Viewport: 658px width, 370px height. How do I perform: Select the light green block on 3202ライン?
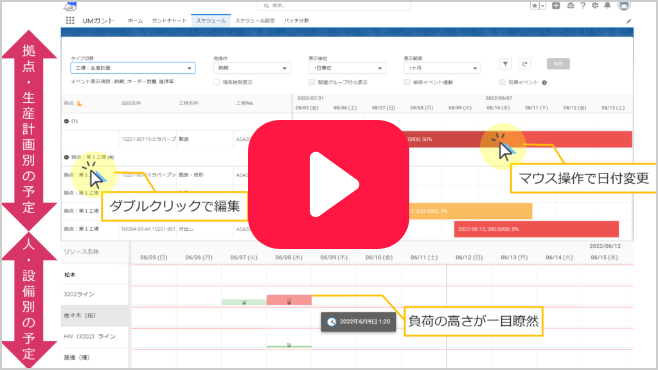pyautogui.click(x=244, y=302)
